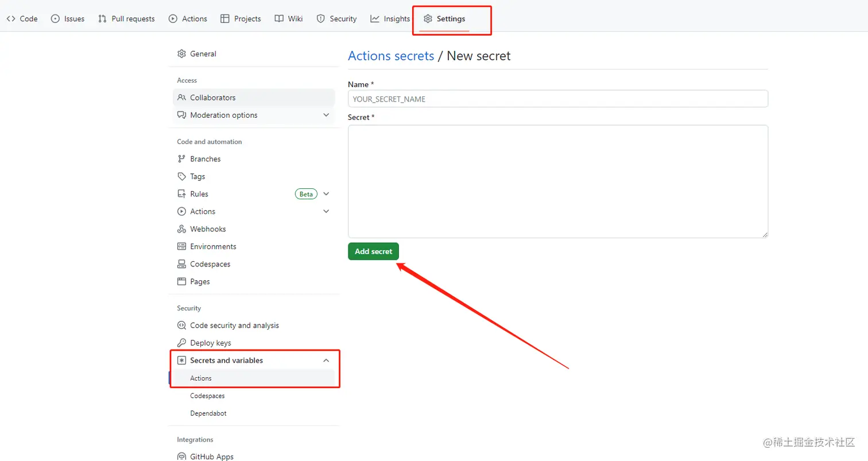Click the Code security and analysis icon

click(x=181, y=326)
